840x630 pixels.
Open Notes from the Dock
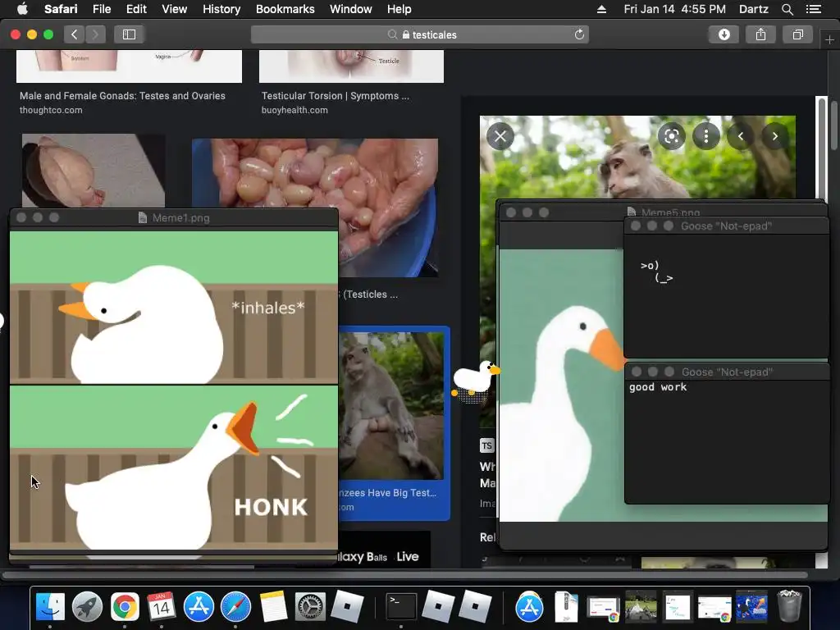(x=273, y=607)
